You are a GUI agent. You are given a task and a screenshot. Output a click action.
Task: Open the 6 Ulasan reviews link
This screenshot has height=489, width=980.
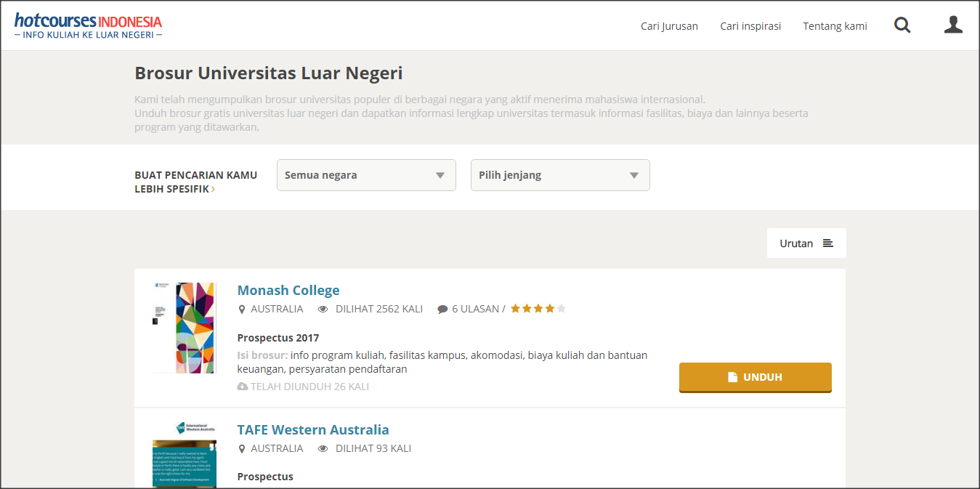(x=475, y=309)
